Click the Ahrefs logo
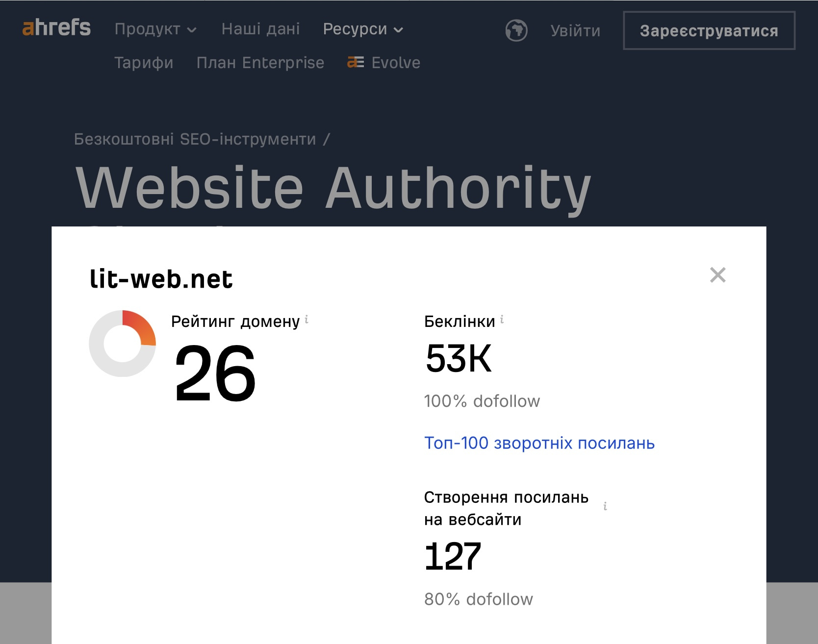The width and height of the screenshot is (818, 644). click(56, 27)
